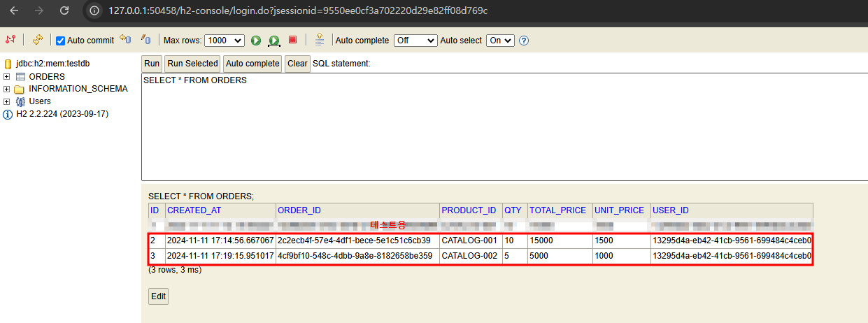Click the (3 rows, 3 ms) result summary

tap(175, 270)
